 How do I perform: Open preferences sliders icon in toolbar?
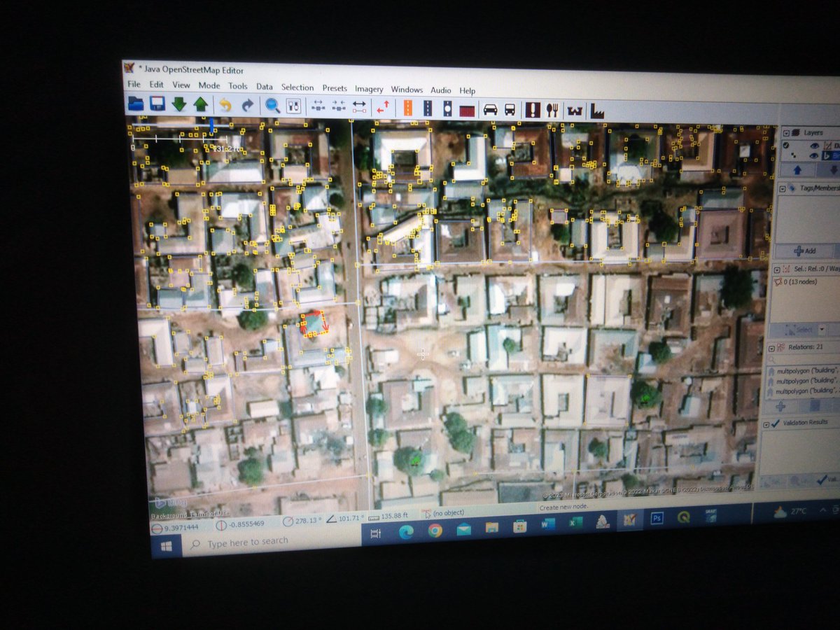pos(294,106)
